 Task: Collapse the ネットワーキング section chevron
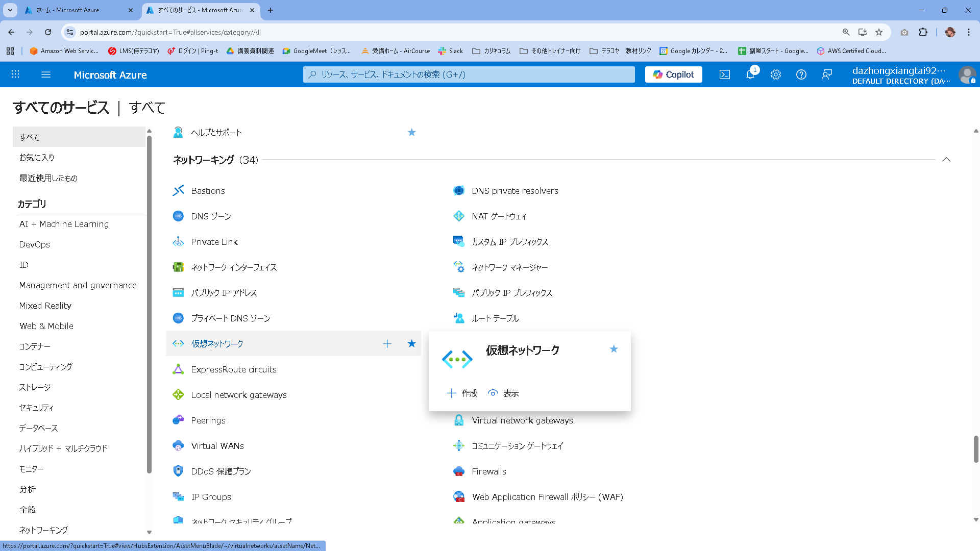[946, 160]
